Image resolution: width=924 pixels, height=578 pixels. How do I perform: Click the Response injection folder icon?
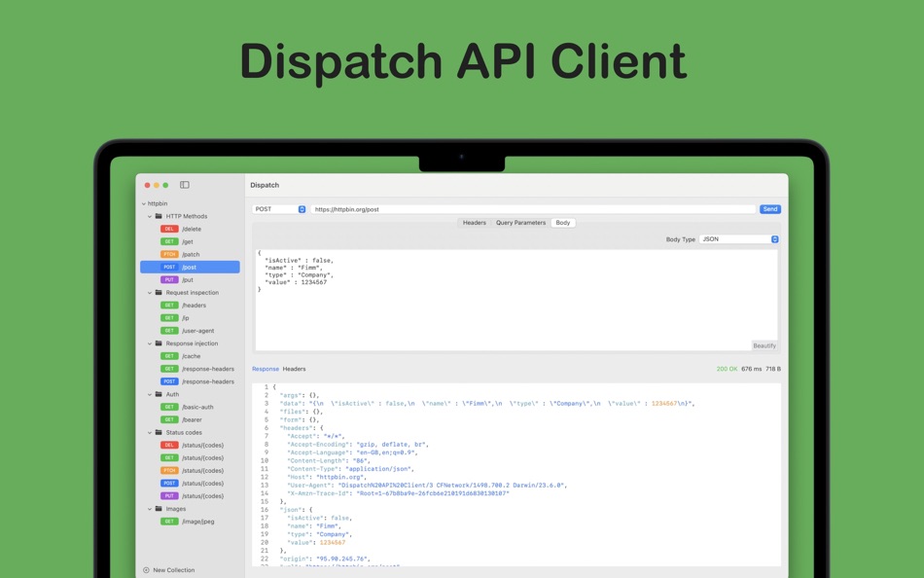159,343
